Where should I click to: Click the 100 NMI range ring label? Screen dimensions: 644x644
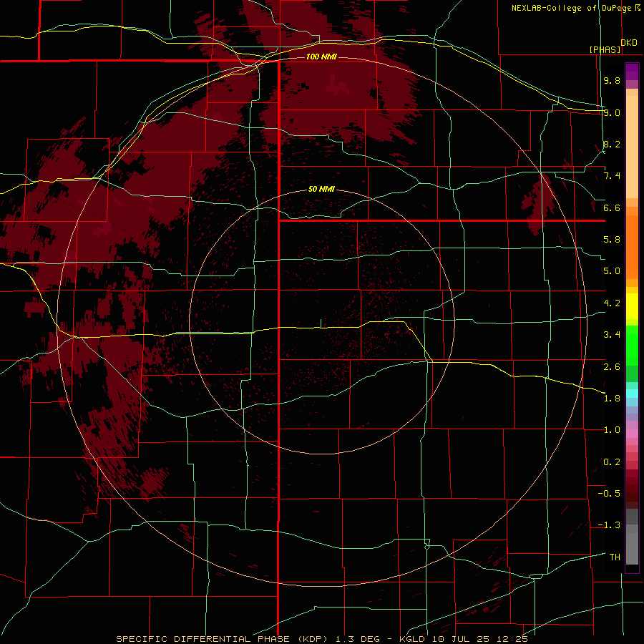pyautogui.click(x=321, y=57)
